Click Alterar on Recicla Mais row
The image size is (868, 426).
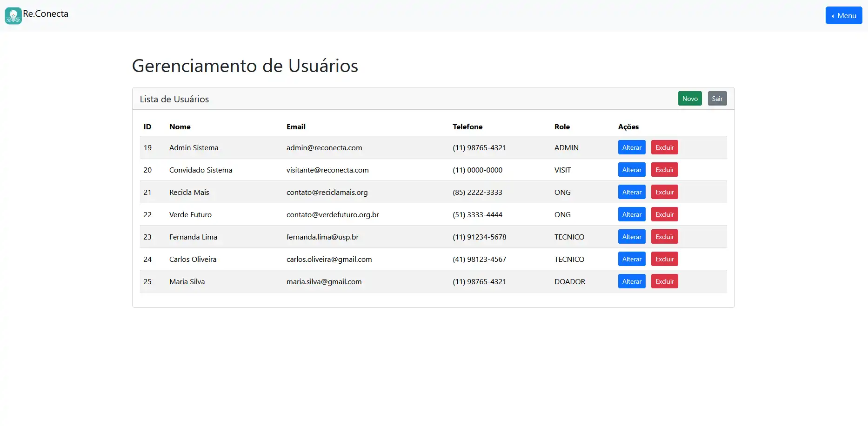tap(631, 192)
